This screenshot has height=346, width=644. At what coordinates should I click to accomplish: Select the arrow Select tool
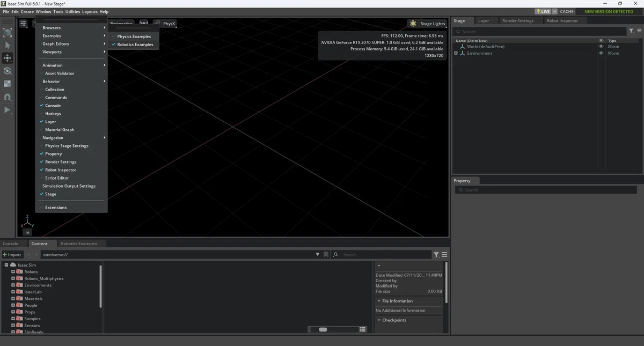coord(8,45)
